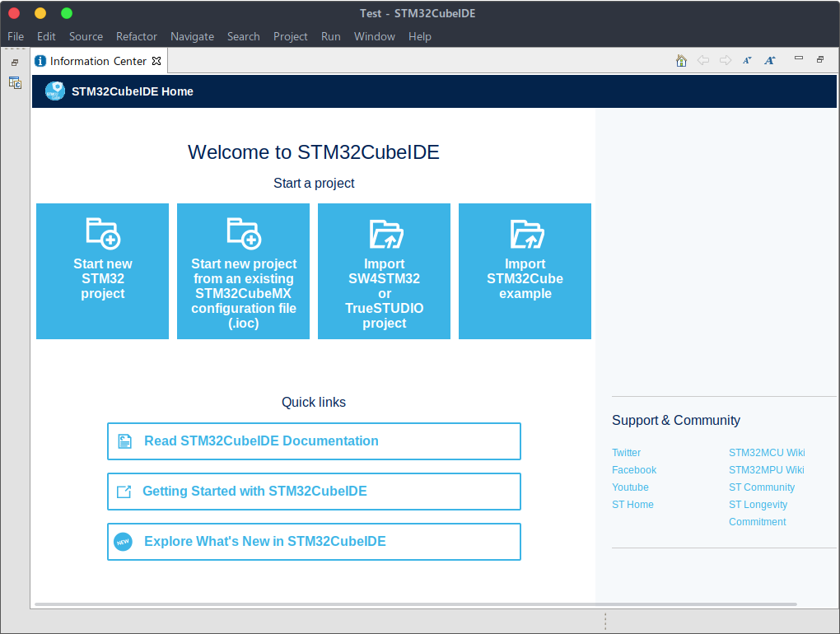Open the Run menu
The height and width of the screenshot is (634, 840).
[330, 36]
